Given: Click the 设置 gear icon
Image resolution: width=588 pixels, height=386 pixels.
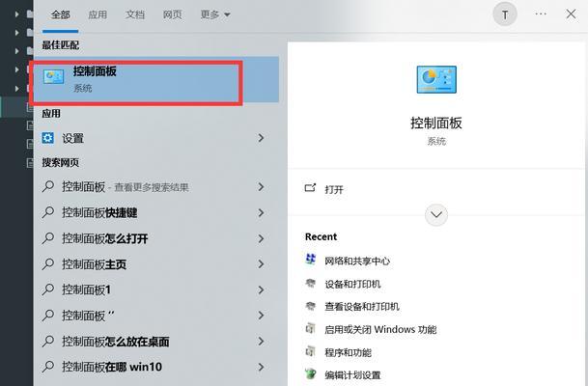Looking at the screenshot, I should 48,138.
